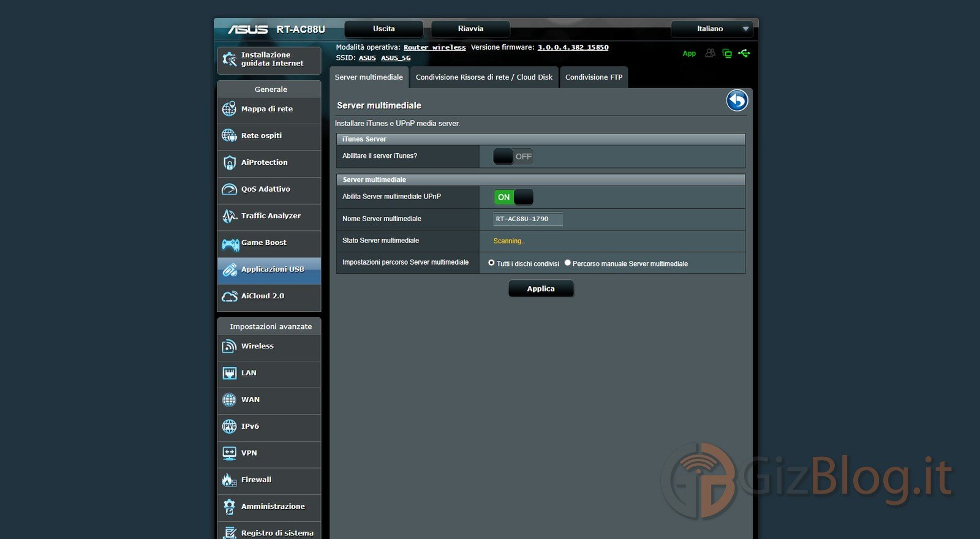Image resolution: width=980 pixels, height=539 pixels.
Task: Open the Condivisione FTP tab
Action: (594, 77)
